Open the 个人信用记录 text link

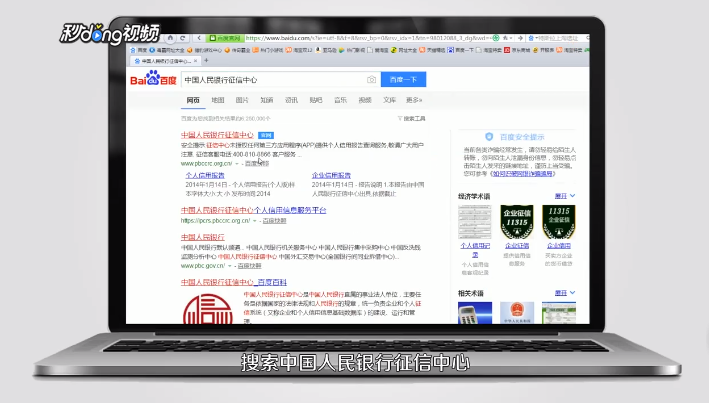coord(475,250)
